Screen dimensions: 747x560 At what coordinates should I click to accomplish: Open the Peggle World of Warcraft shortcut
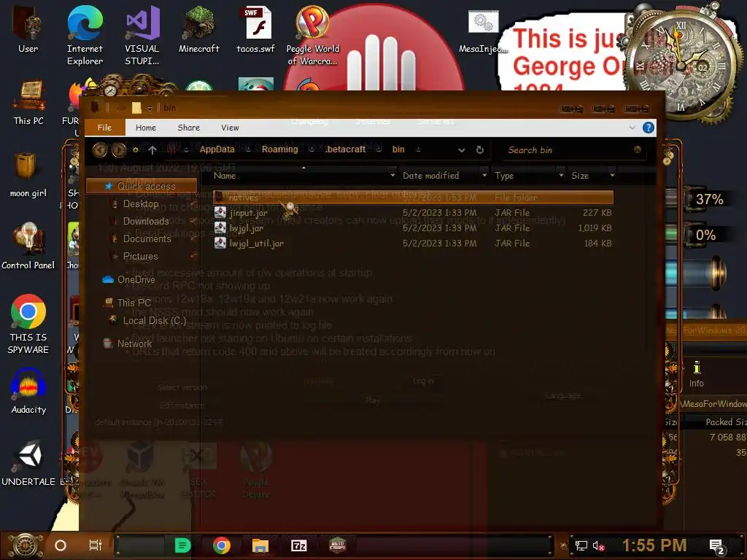[312, 34]
